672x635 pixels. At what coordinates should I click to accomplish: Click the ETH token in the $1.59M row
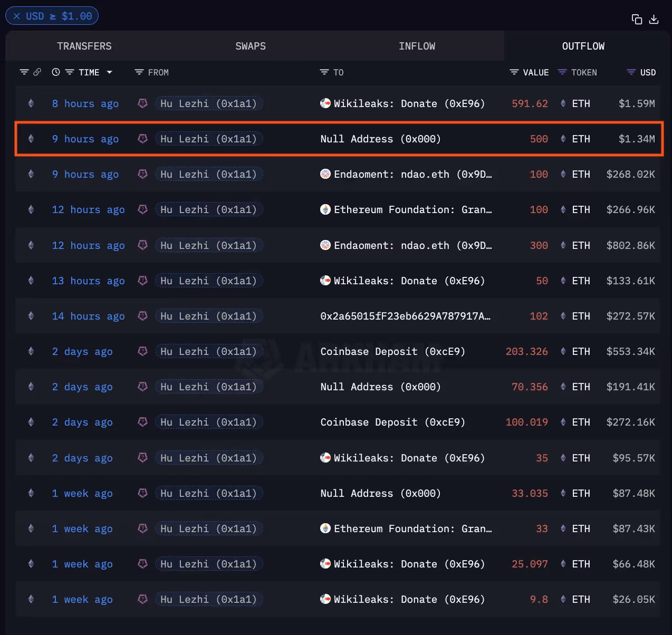(575, 104)
